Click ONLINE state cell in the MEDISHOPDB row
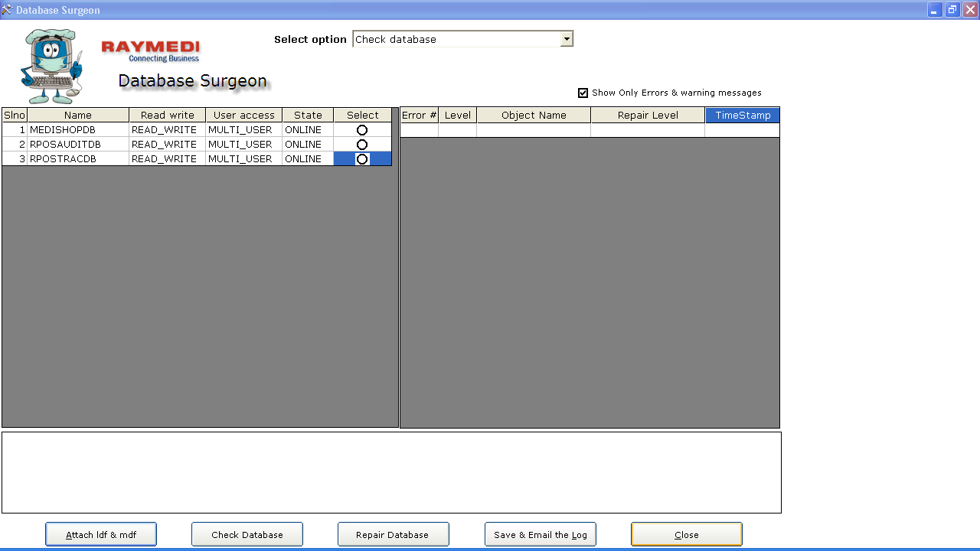The image size is (980, 551). click(308, 130)
